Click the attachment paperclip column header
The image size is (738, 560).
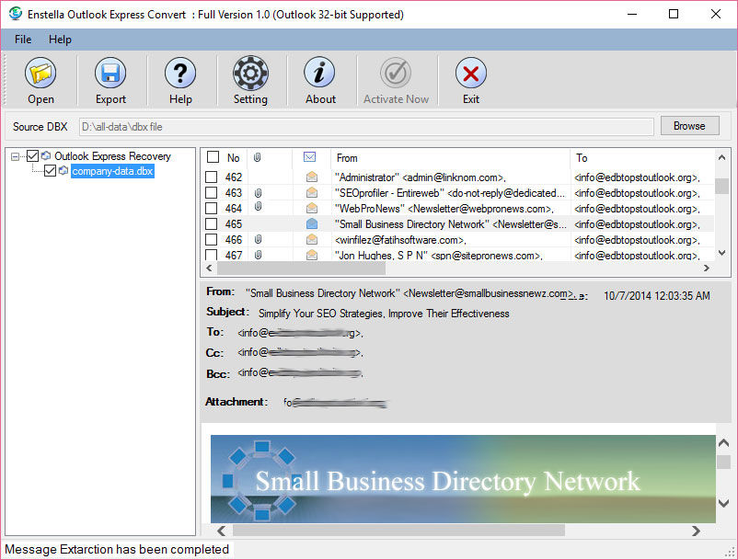tap(257, 157)
